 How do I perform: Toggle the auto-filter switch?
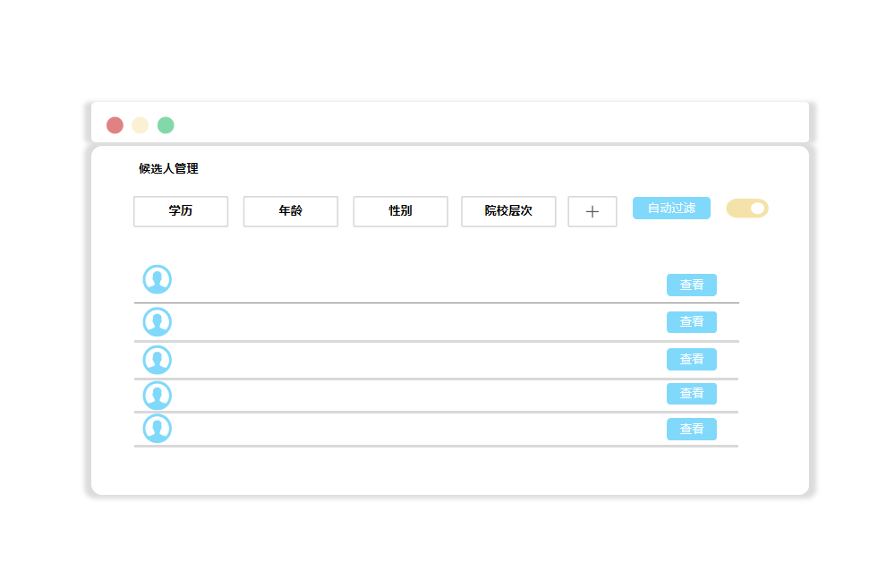click(x=747, y=209)
